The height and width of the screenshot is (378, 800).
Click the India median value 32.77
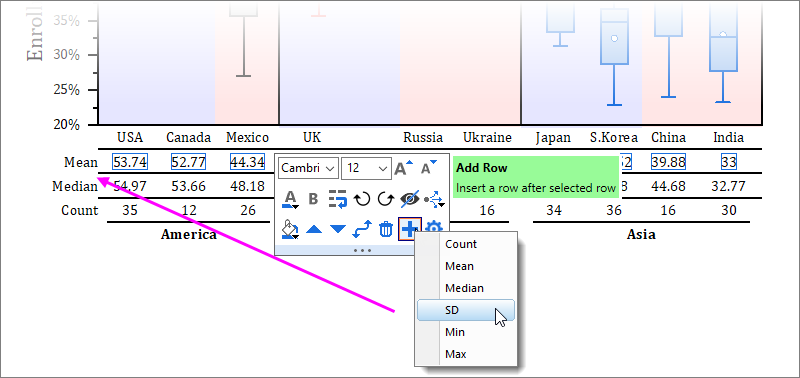tap(729, 186)
